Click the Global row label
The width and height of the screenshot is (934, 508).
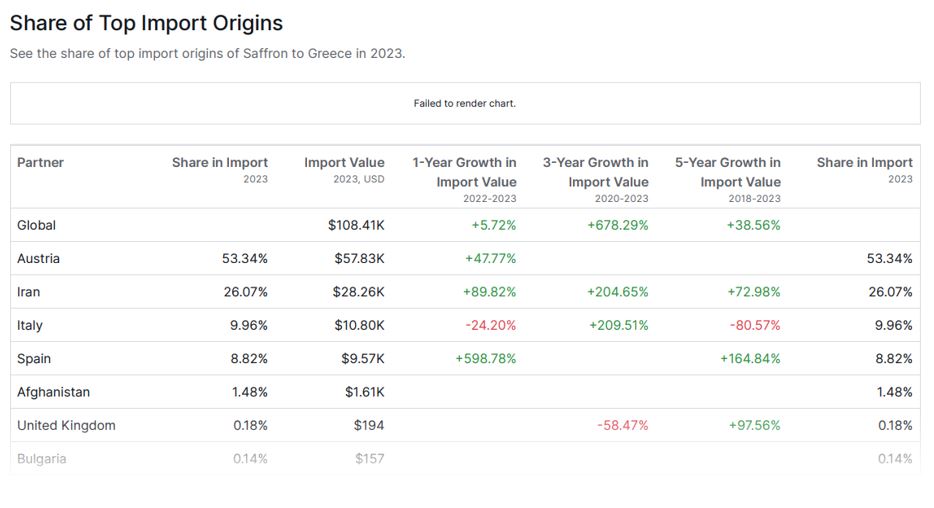click(x=37, y=226)
